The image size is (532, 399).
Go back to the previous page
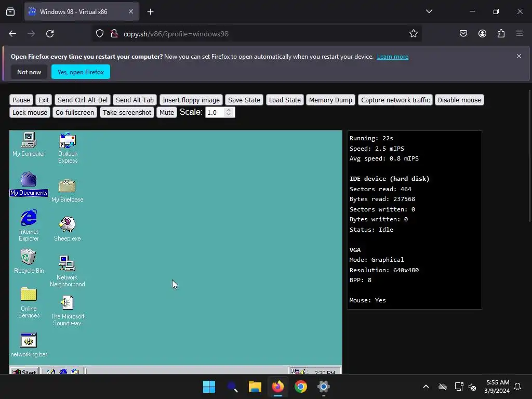coord(12,34)
